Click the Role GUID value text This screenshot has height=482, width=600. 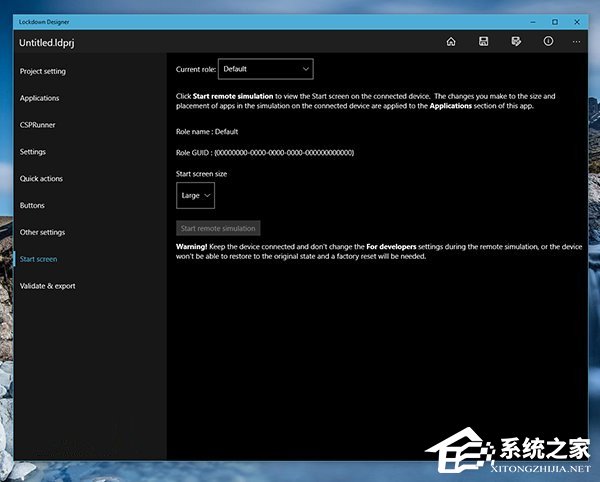pos(284,153)
